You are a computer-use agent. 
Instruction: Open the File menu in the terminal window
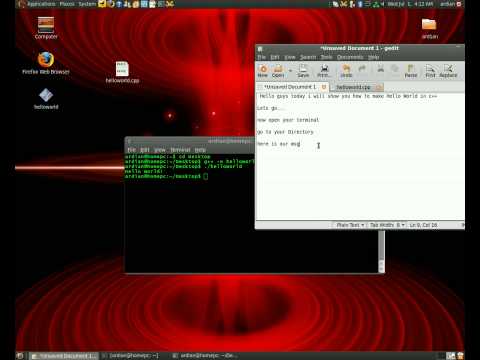[x=132, y=150]
